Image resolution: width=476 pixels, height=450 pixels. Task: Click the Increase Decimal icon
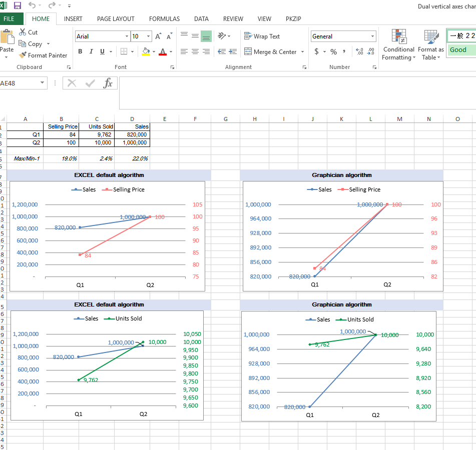click(359, 51)
